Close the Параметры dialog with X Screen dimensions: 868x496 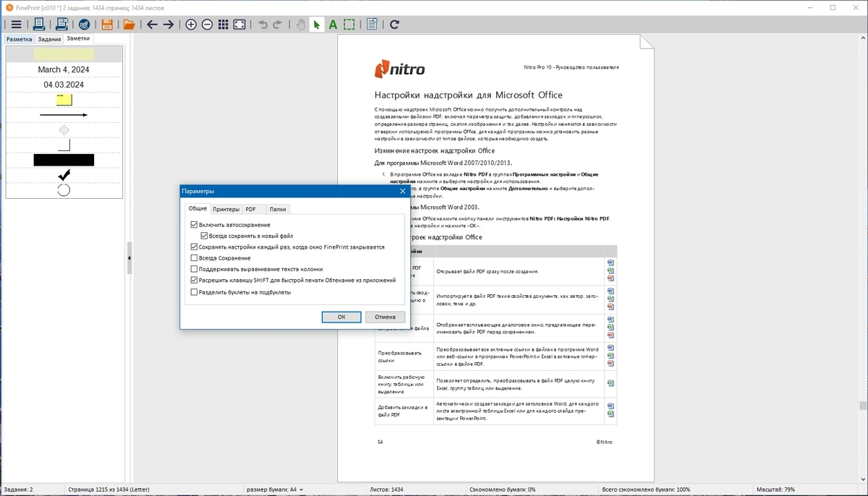click(403, 191)
